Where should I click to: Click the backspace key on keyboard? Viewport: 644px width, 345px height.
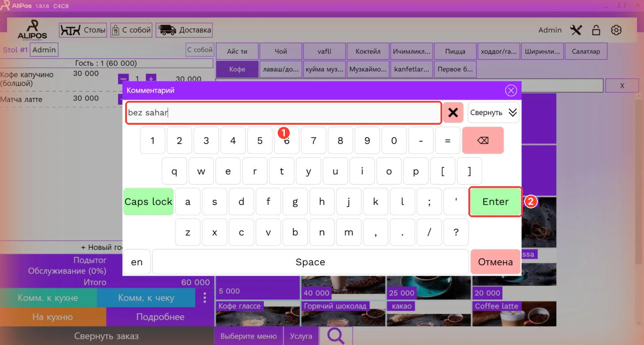[x=483, y=140]
